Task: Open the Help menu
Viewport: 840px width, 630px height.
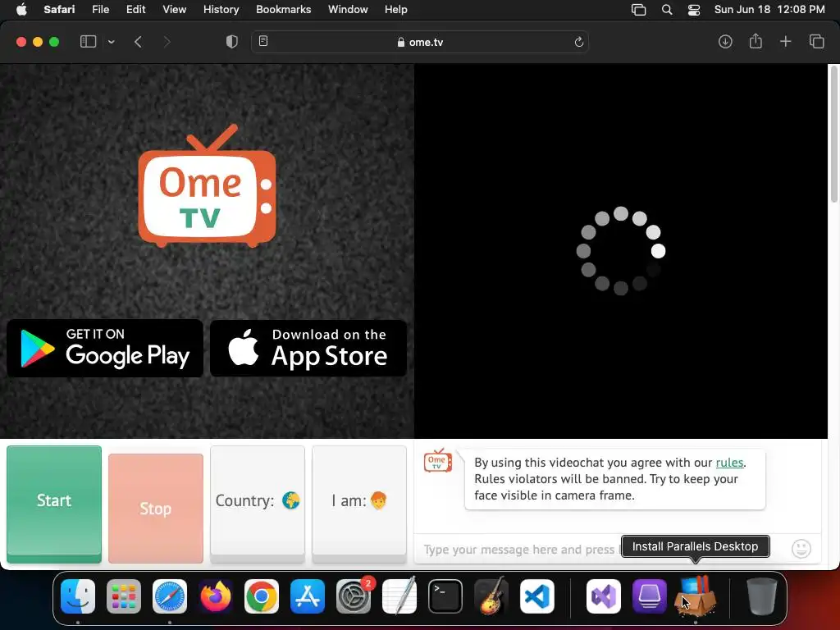Action: 396,9
